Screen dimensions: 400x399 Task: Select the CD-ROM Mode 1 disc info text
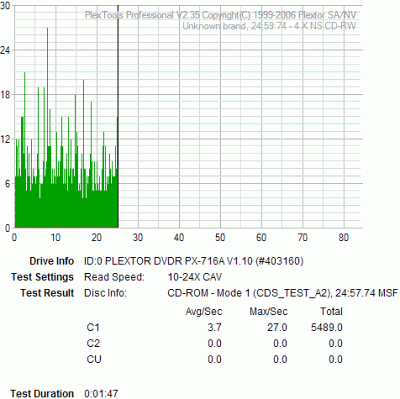(283, 293)
